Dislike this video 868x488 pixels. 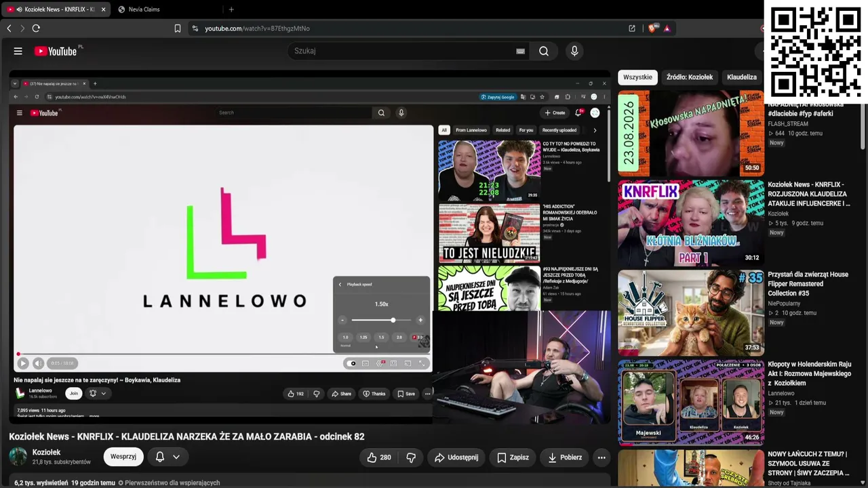click(411, 457)
